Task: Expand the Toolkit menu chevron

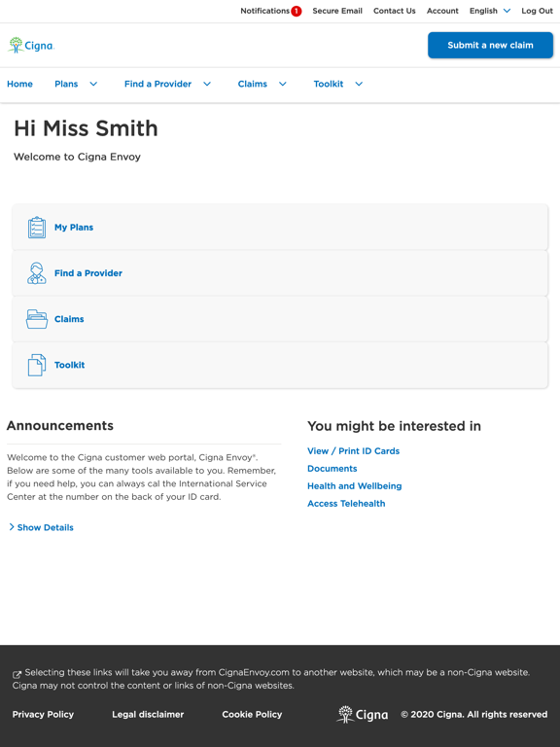Action: 359,84
